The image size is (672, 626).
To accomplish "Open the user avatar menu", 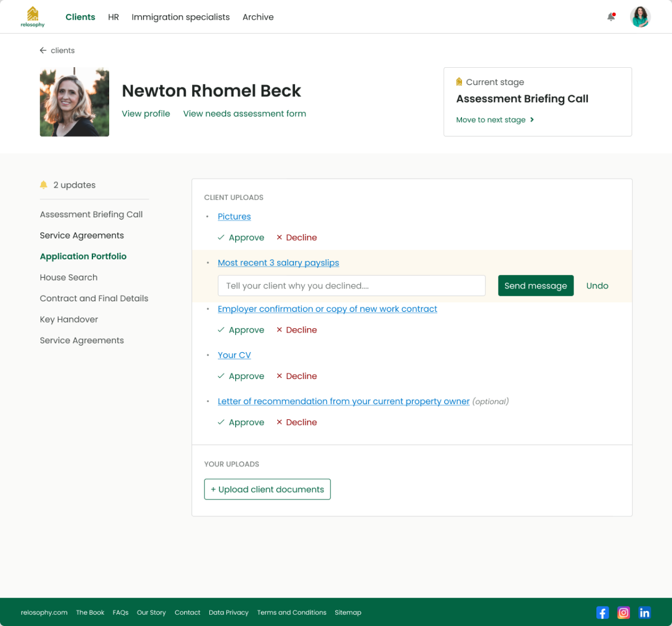I will (x=640, y=17).
